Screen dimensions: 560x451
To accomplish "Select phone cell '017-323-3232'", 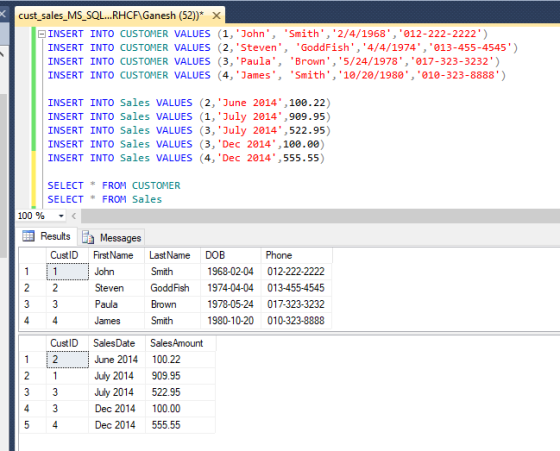I will [296, 305].
